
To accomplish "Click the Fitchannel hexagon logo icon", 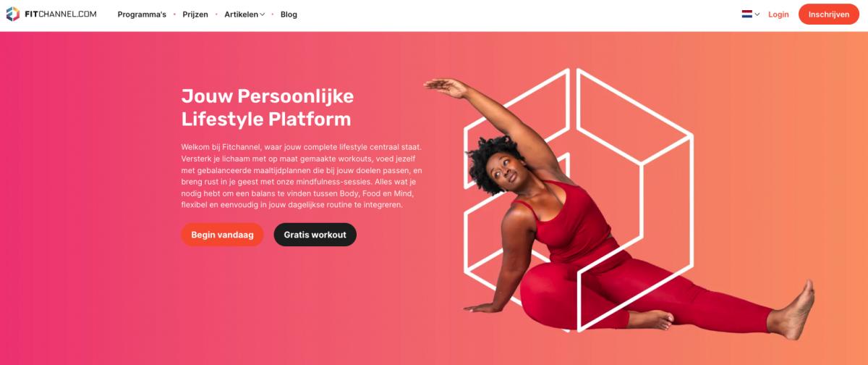I will pyautogui.click(x=13, y=14).
